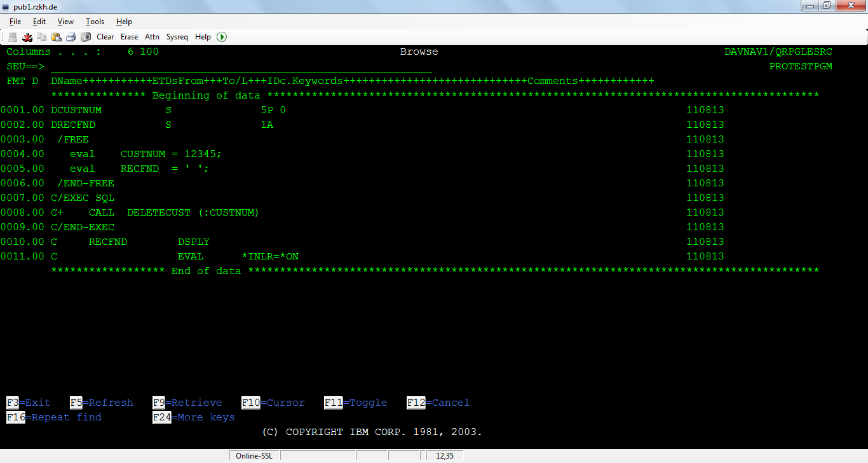
Task: Open the Edit menu
Action: 39,21
